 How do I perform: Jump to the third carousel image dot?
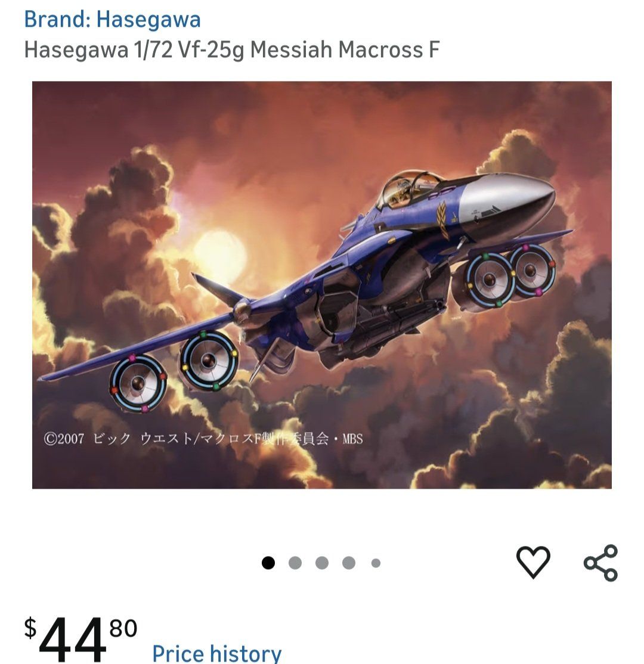pos(322,563)
